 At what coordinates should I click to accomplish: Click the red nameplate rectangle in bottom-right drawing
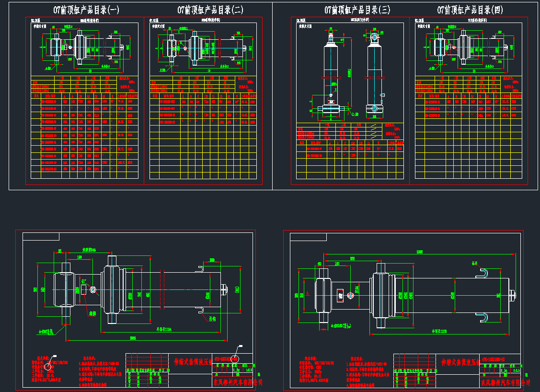340,295
